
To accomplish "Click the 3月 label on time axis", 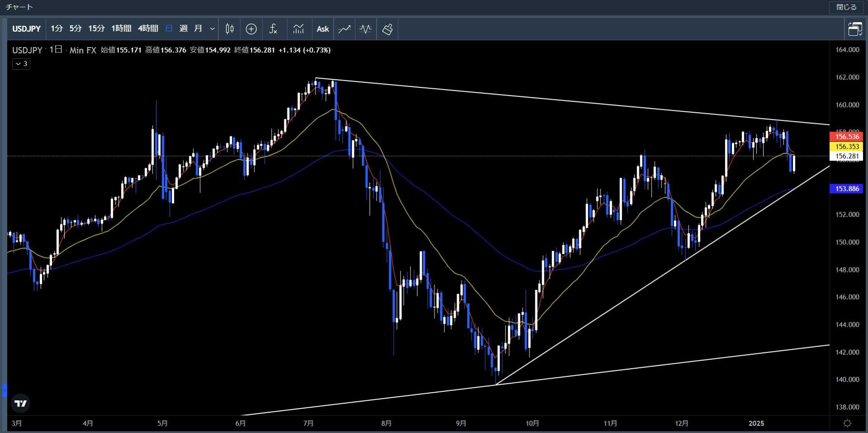I will pyautogui.click(x=17, y=423).
